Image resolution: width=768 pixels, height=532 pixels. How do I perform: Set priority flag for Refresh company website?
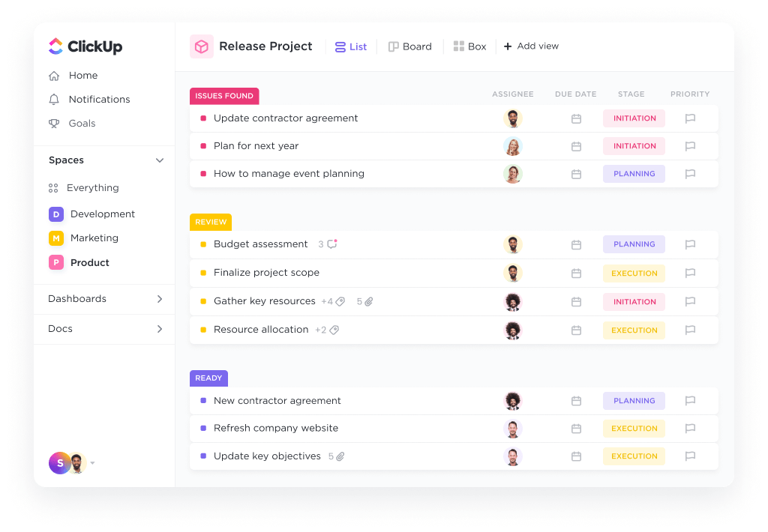point(690,429)
